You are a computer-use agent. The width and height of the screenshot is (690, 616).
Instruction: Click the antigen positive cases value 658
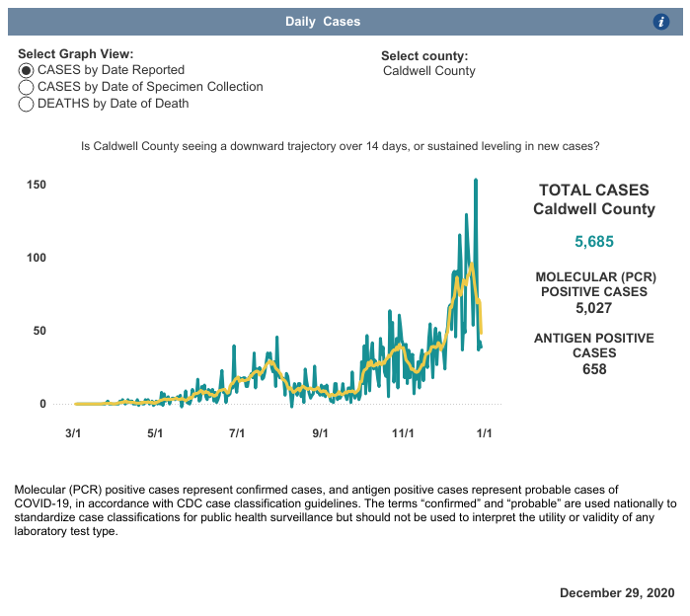coord(593,369)
